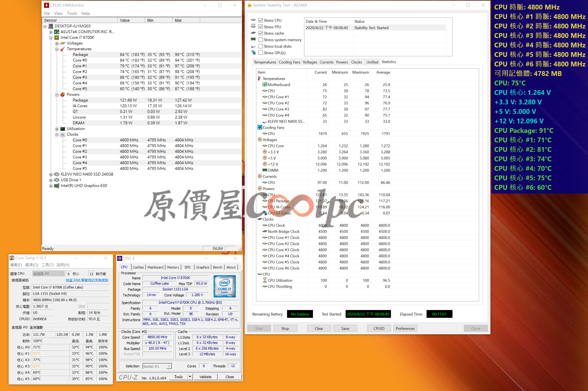Collapse the Powers node in HWMonitor
Viewport: 588px width, 391px height.
click(x=57, y=95)
